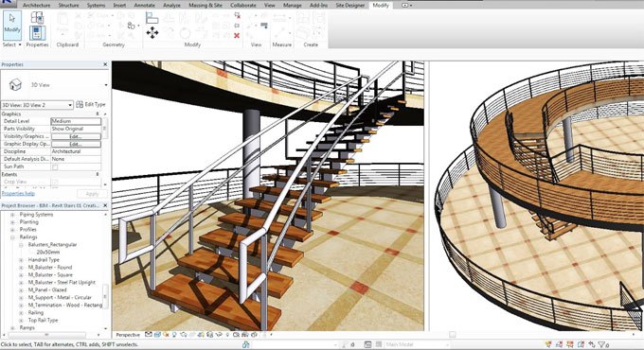
Task: Select M_Baluster - Round in Project Browser
Action: (49, 268)
